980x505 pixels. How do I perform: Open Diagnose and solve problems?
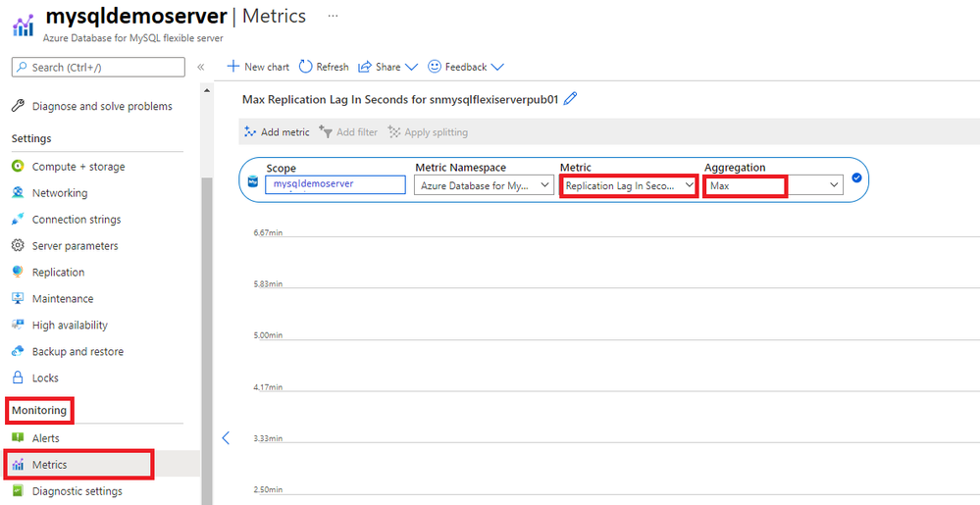tap(102, 106)
